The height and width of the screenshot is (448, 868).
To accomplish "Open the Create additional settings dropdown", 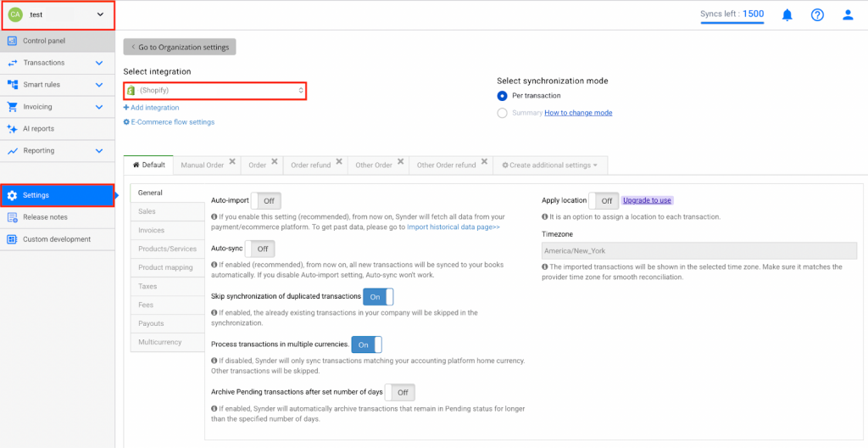I will click(x=550, y=165).
